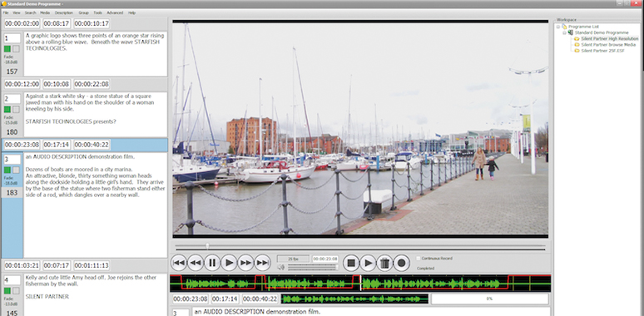The height and width of the screenshot is (316, 644).
Task: Click the out-time field 00:00:22:08
Action: click(x=92, y=84)
